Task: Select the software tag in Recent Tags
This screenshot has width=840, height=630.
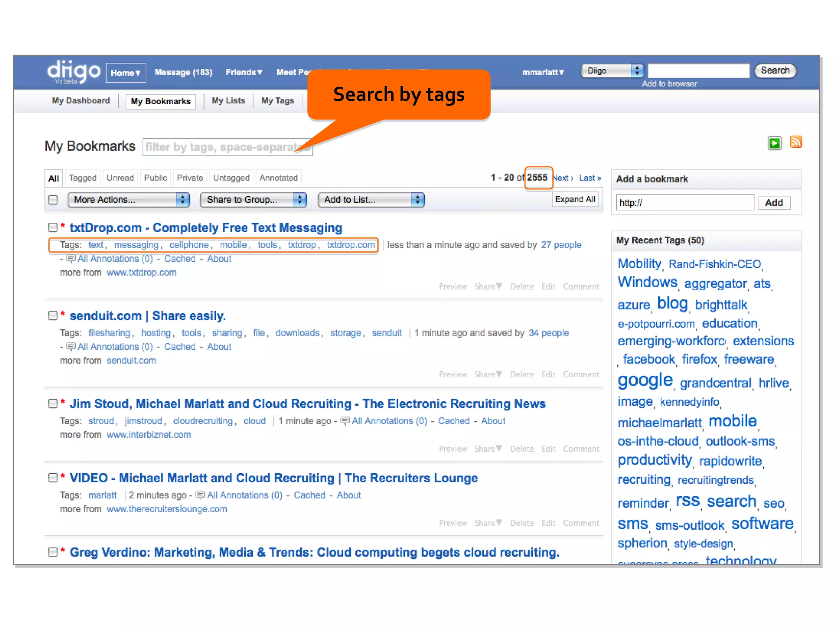Action: click(762, 523)
